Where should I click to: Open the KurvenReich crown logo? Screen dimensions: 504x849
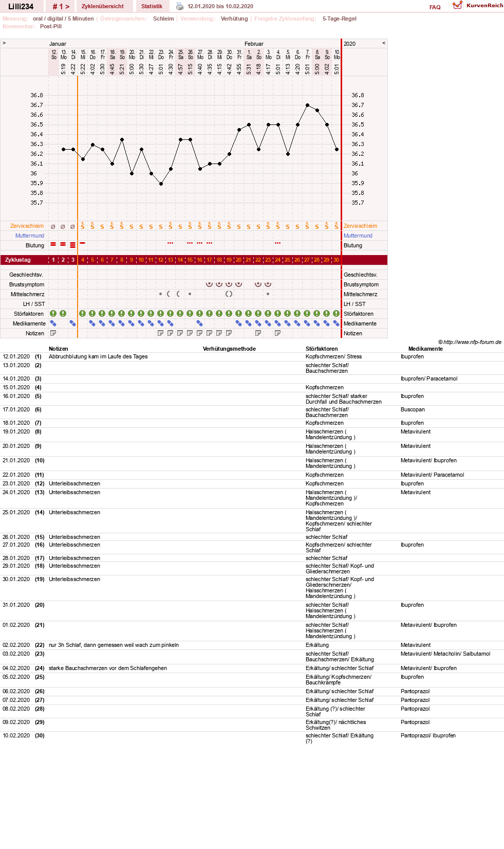pyautogui.click(x=457, y=5)
